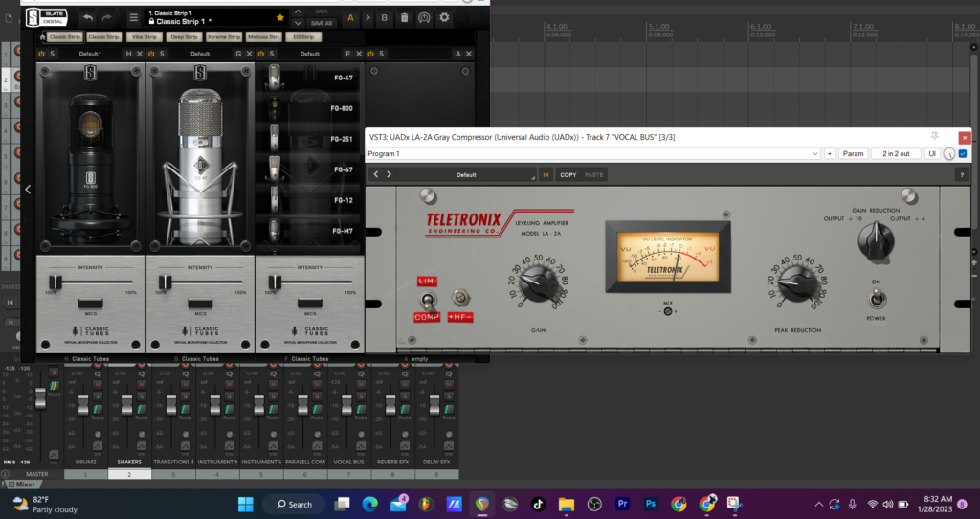Open the Slate Digital hamburger menu

[x=133, y=18]
